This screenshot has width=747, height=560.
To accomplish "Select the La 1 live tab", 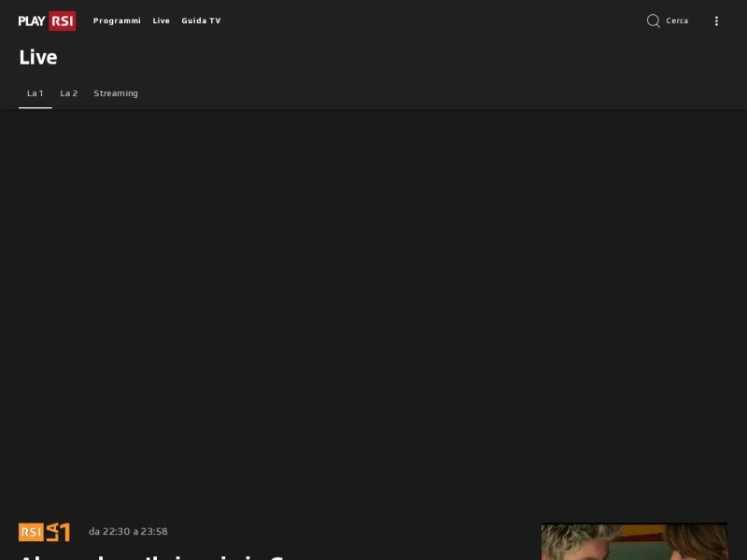I will click(x=35, y=93).
